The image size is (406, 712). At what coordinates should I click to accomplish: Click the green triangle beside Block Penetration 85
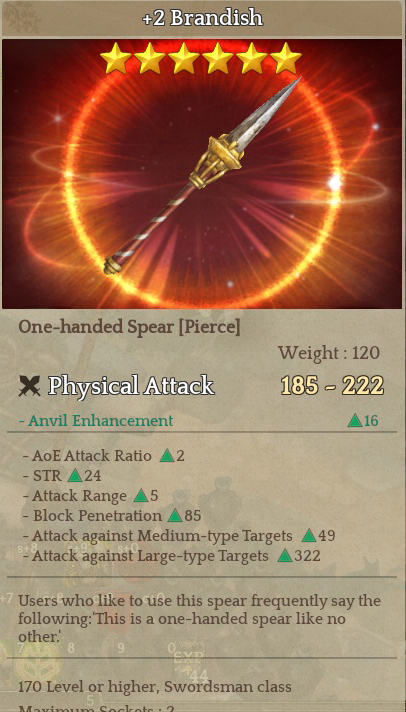tap(175, 515)
